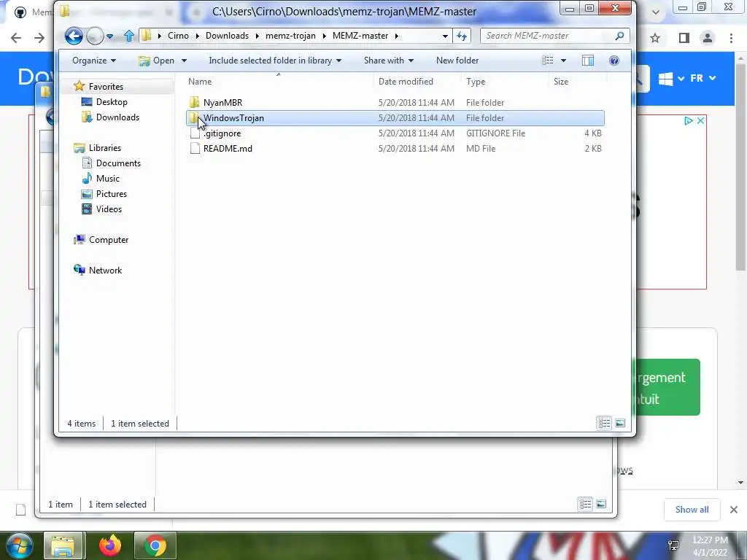Image resolution: width=747 pixels, height=560 pixels.
Task: Open Chrome side panel
Action: coord(684,38)
